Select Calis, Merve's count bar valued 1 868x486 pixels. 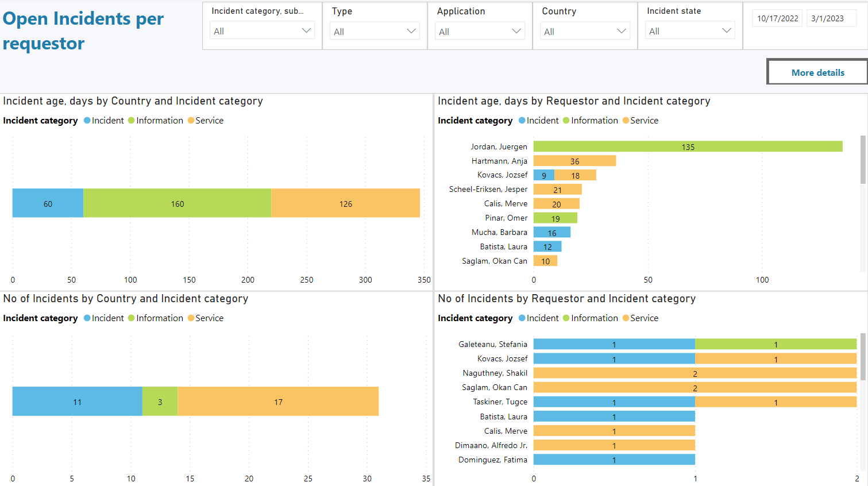[614, 431]
